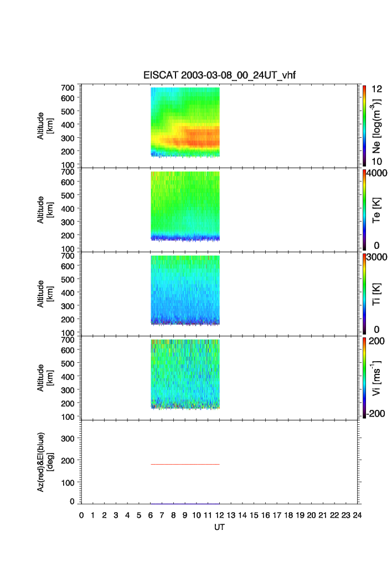The width and height of the screenshot is (392, 588).
Task: Click the Vi [ms⁻¹] colorbar label
Action: [x=376, y=376]
